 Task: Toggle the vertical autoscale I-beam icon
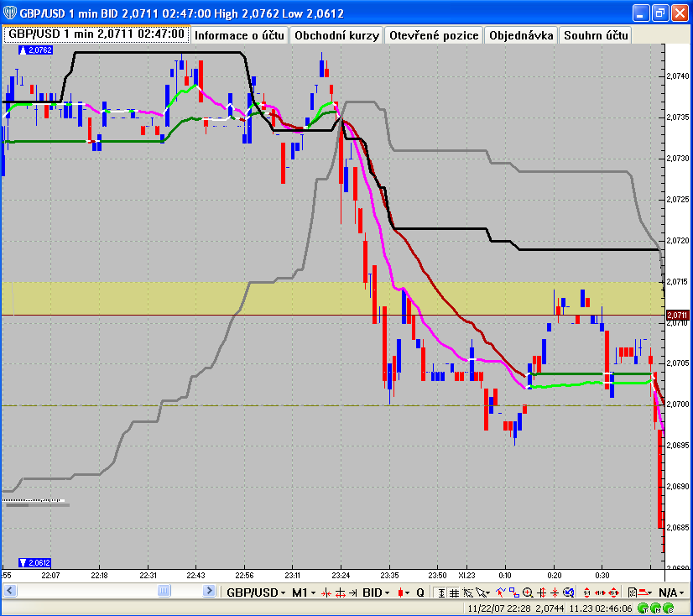441,593
